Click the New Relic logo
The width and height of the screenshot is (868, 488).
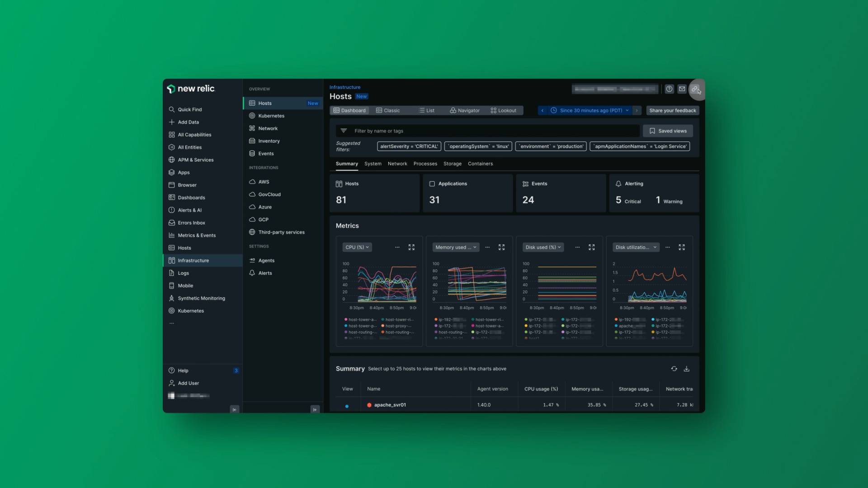click(191, 89)
